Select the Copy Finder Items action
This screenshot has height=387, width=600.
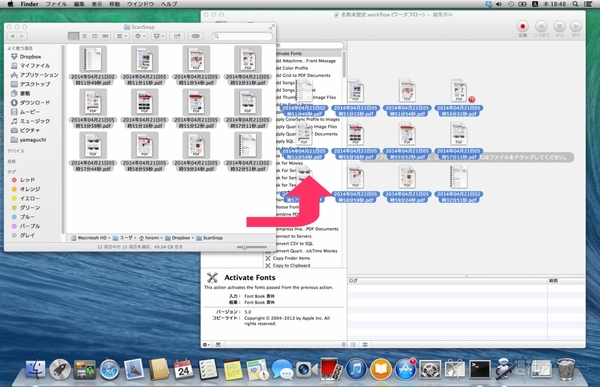291,258
